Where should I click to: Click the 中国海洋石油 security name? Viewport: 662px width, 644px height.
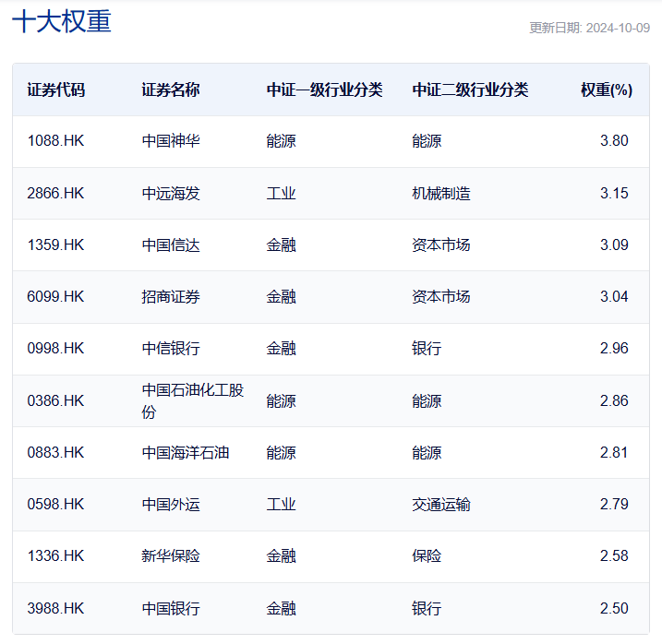[186, 452]
